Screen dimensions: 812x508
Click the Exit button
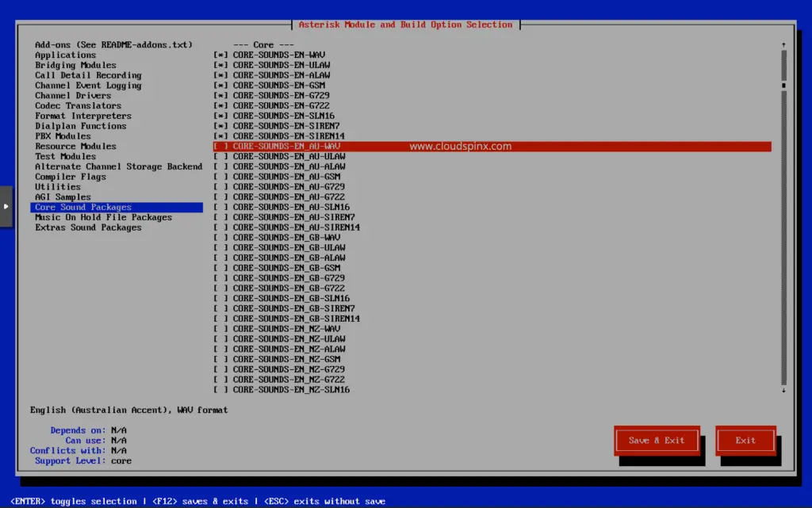[x=745, y=439]
